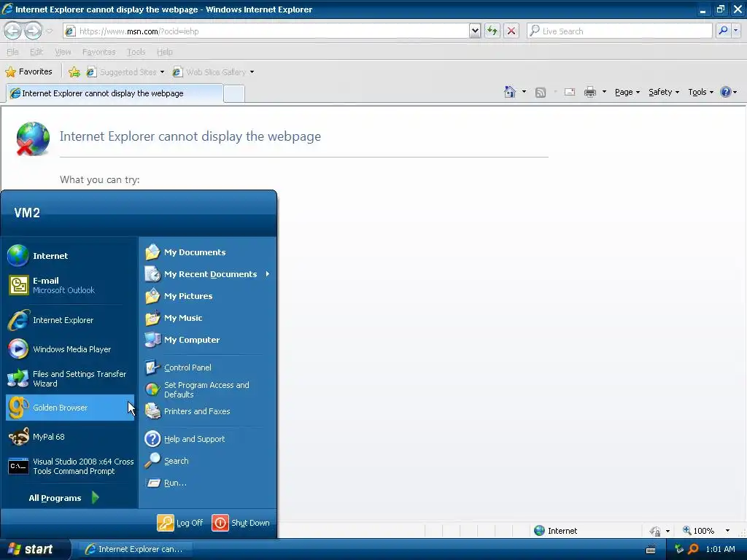Open the address bar history dropdown

coord(474,31)
